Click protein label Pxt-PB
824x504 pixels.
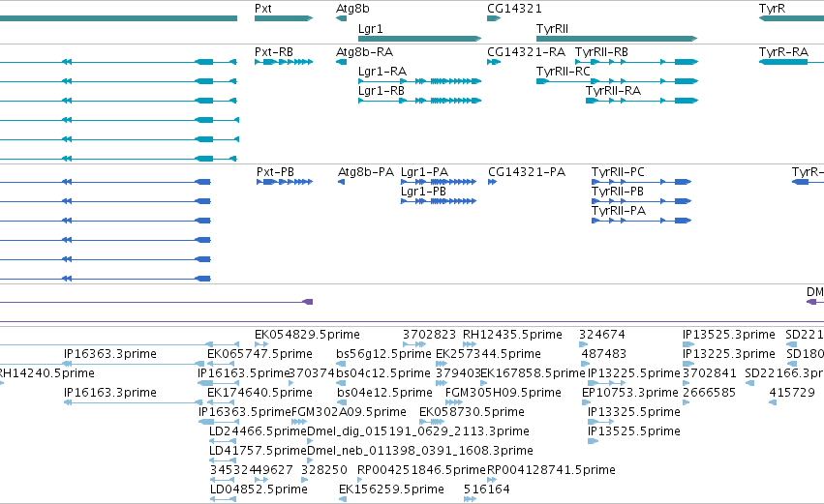coord(275,172)
